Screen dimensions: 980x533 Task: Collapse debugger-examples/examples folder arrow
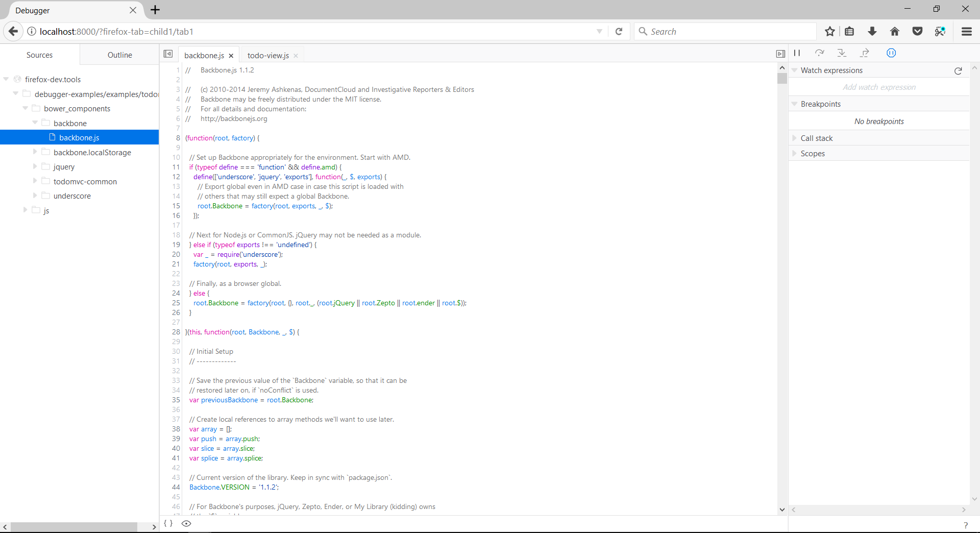click(x=16, y=93)
